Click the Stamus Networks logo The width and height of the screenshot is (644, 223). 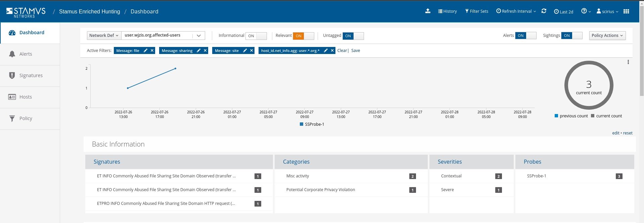pos(26,12)
